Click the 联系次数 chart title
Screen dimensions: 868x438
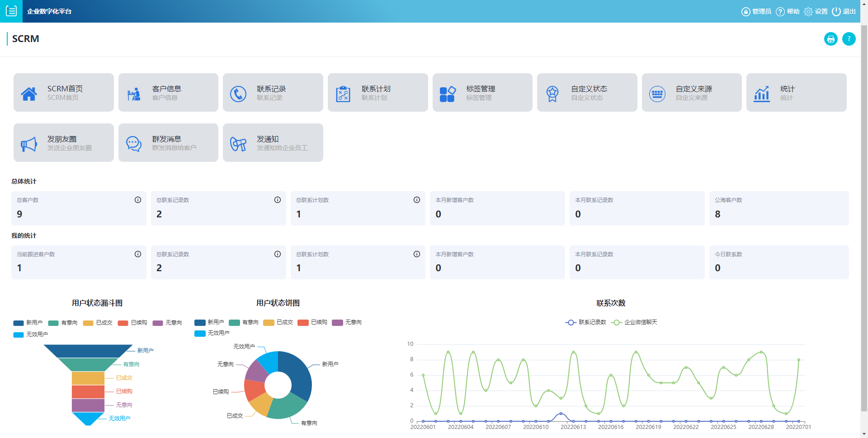point(611,303)
